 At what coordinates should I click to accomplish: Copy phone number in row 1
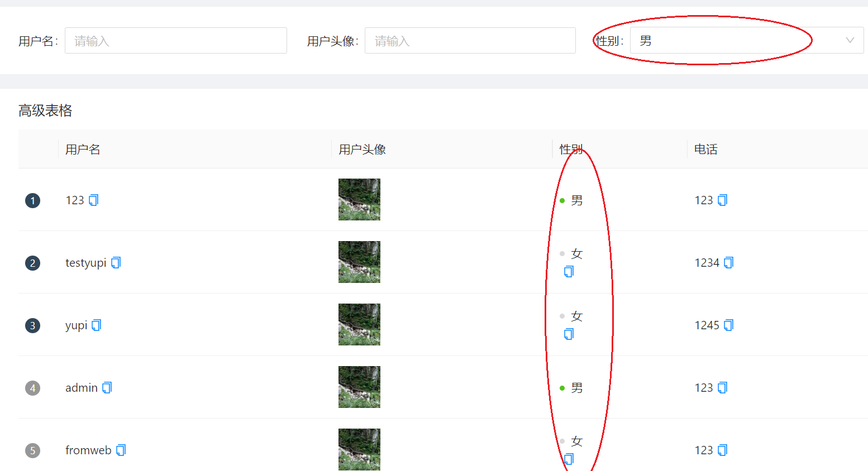click(723, 200)
